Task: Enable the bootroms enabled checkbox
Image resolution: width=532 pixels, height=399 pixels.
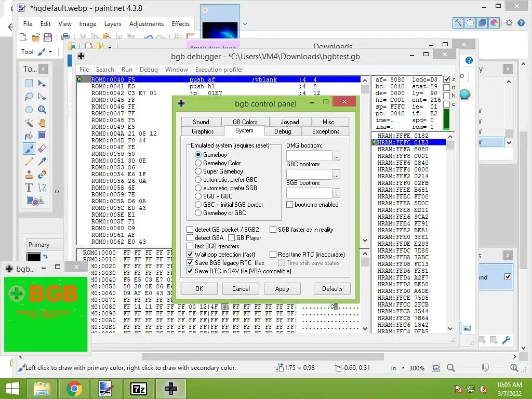Action: (x=290, y=205)
